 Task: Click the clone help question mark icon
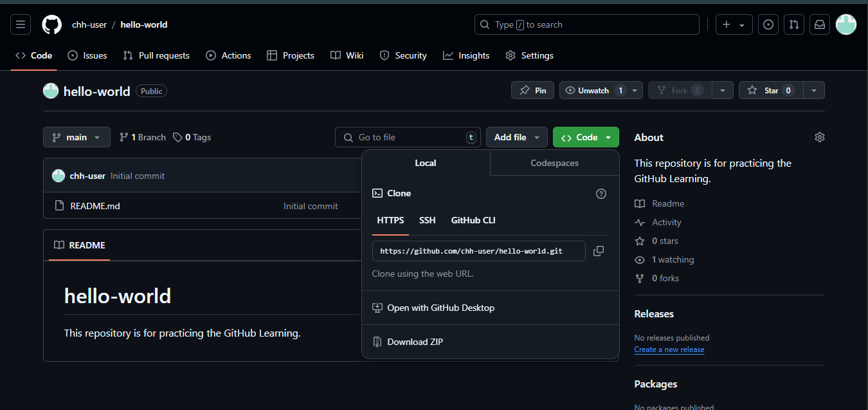tap(601, 194)
